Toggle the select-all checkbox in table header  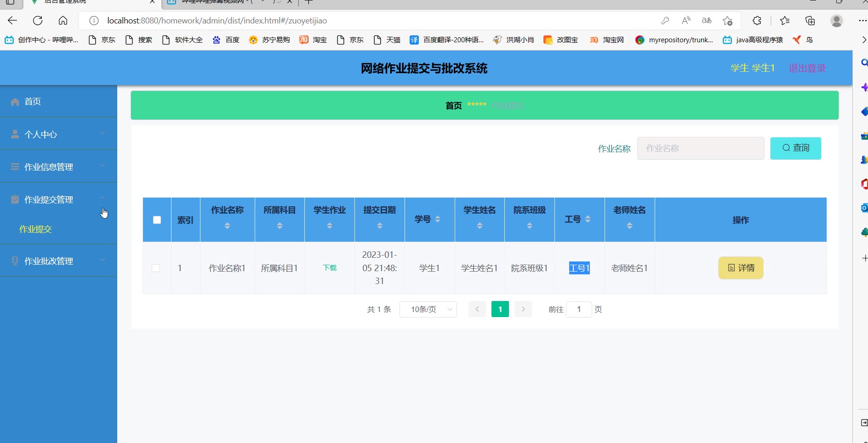tap(157, 220)
